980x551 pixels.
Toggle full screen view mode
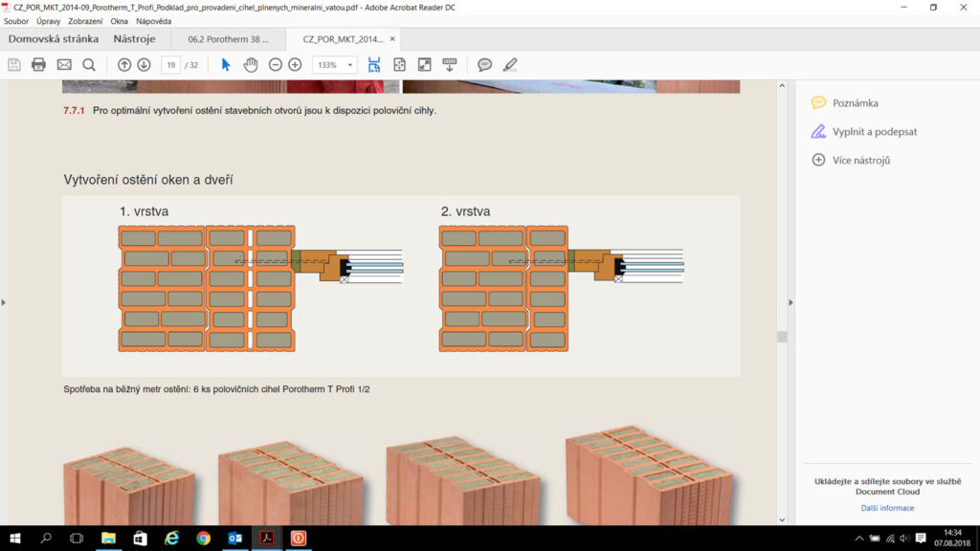tap(424, 65)
